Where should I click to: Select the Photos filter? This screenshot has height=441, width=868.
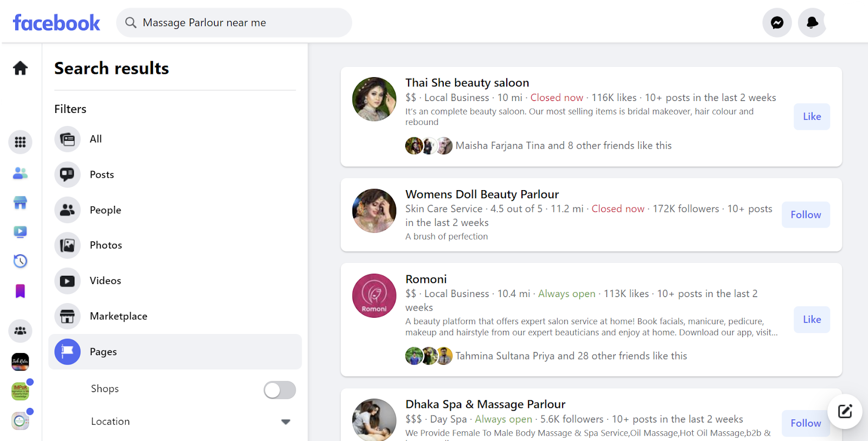point(175,245)
